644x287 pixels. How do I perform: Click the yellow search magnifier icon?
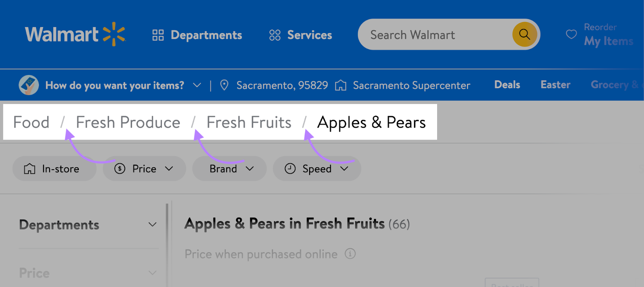pos(524,34)
